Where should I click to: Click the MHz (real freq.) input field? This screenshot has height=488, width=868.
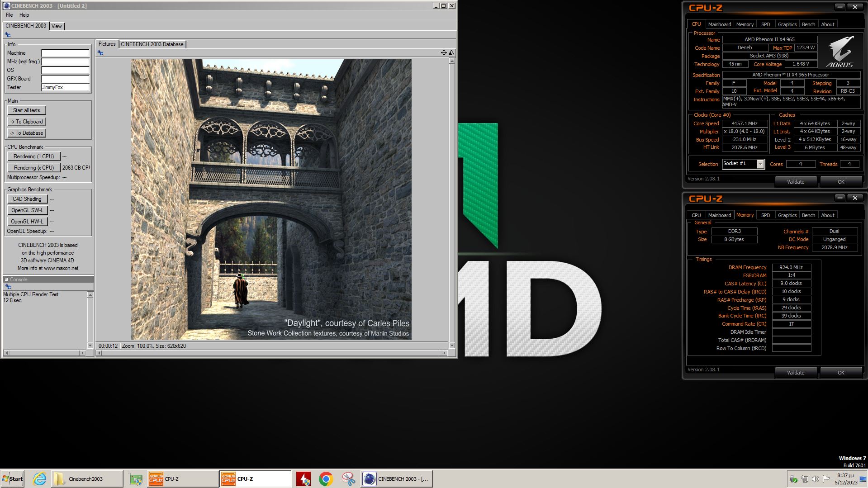66,62
